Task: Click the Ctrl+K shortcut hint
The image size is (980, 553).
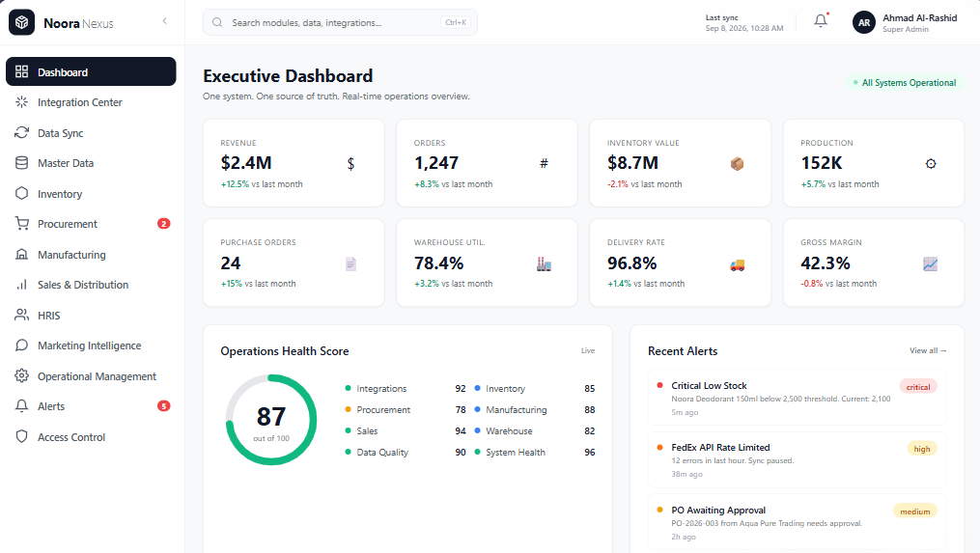Action: pyautogui.click(x=456, y=22)
